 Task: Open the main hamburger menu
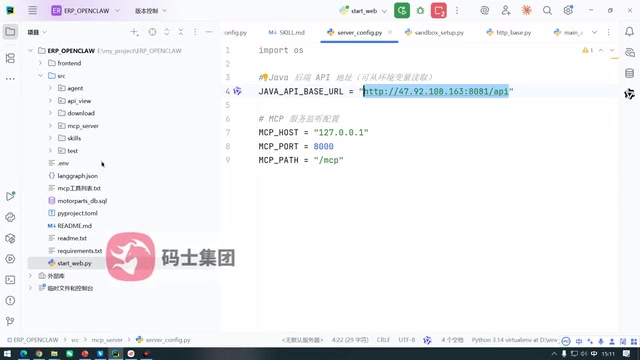point(33,11)
